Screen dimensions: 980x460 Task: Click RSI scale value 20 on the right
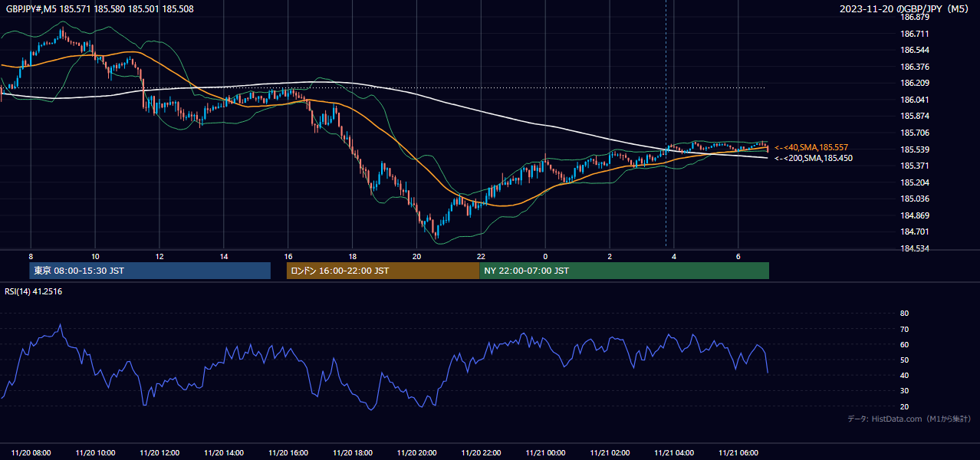[904, 406]
